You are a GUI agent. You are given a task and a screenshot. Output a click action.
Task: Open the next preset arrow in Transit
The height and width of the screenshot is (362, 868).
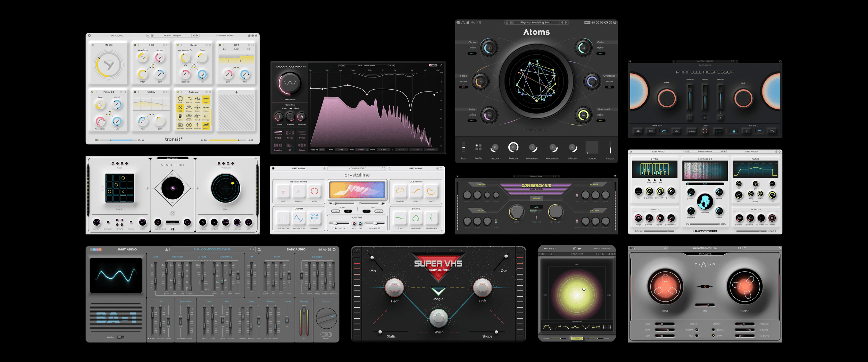click(198, 35)
